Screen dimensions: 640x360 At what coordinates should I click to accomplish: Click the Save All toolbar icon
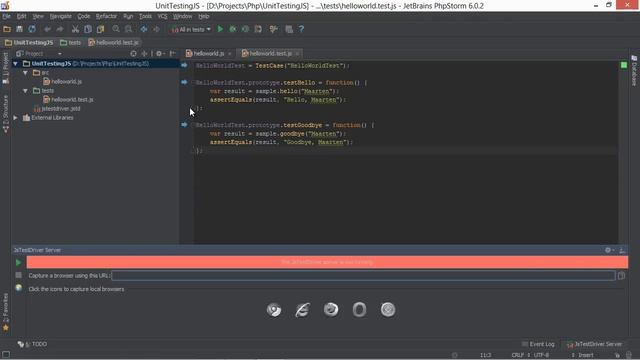pos(19,29)
